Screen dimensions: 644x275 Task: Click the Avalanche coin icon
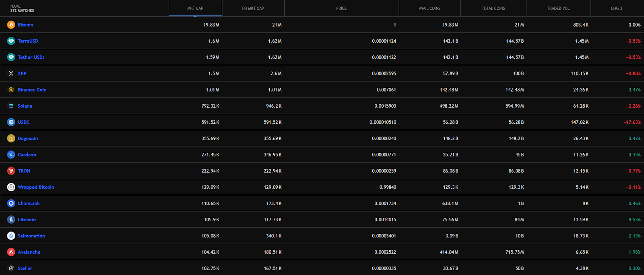11,252
